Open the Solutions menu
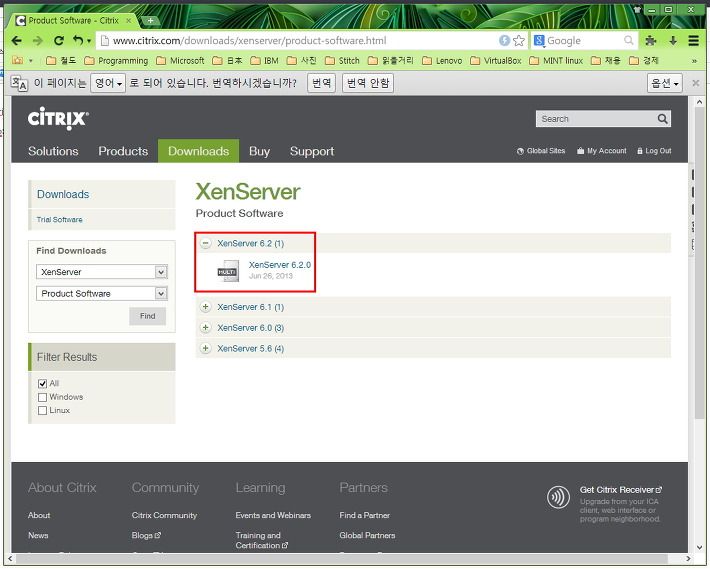Screen dimensions: 710x569 point(53,151)
